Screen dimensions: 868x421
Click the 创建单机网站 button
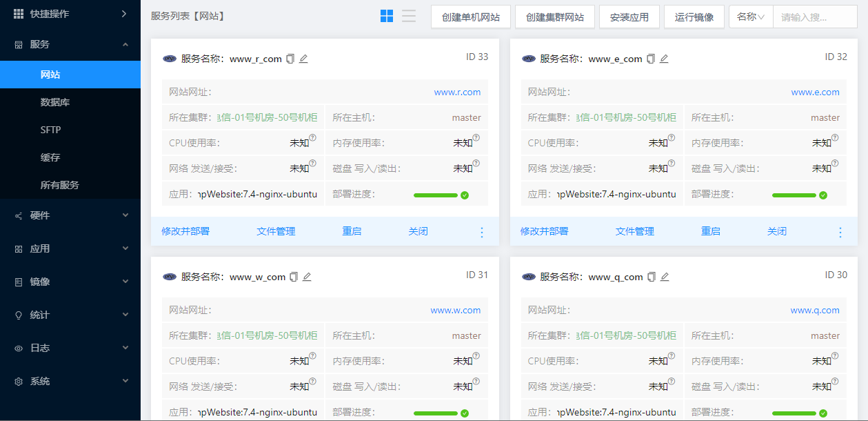[x=471, y=17]
